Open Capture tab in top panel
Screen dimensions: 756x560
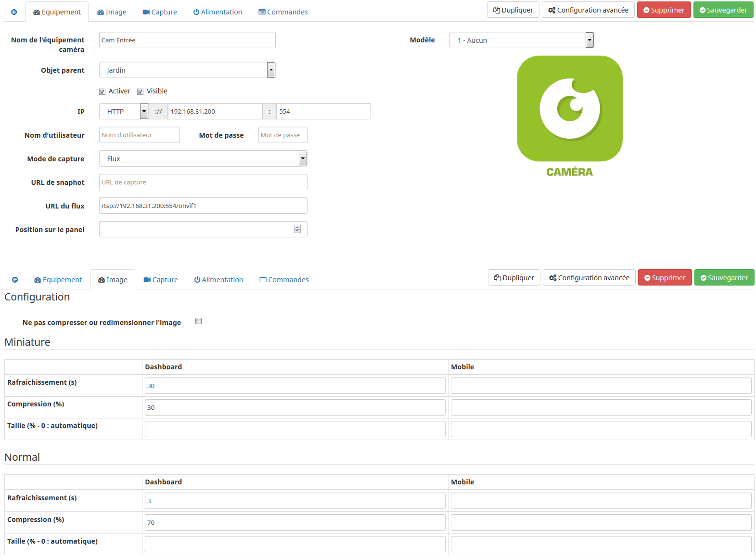click(160, 12)
